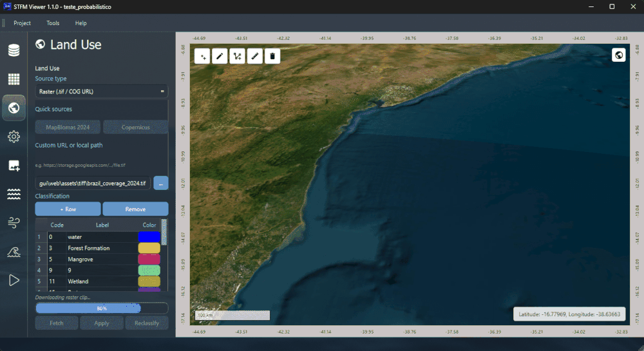Click the Label column header
This screenshot has width=644, height=351.
[x=102, y=225]
